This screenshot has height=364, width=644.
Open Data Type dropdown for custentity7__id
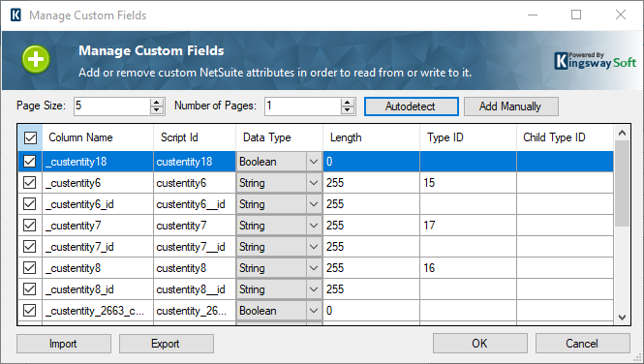click(314, 247)
